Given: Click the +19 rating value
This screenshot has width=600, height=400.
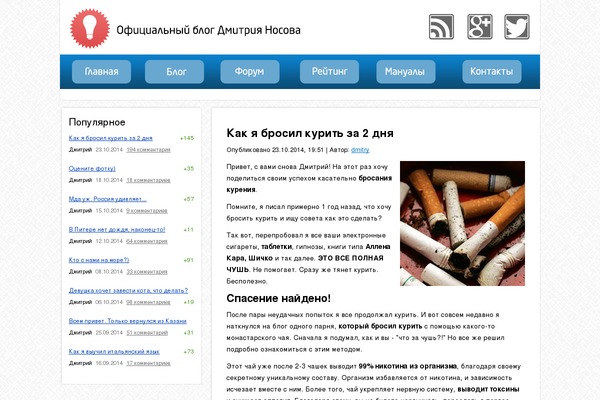Looking at the screenshot, I should (189, 302).
